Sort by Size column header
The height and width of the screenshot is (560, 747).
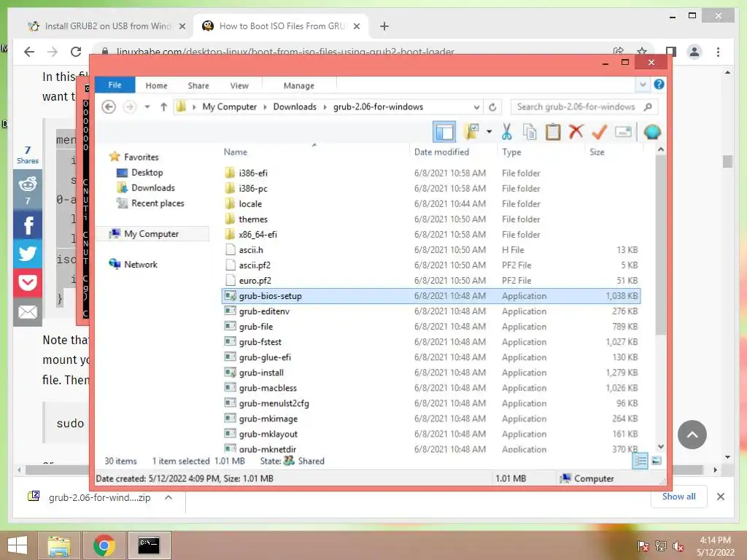pos(597,152)
